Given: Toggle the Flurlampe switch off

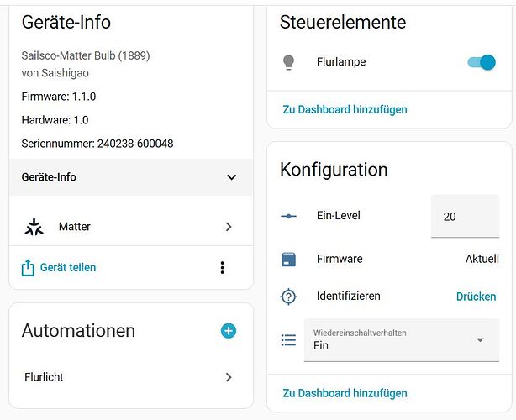Looking at the screenshot, I should (482, 62).
